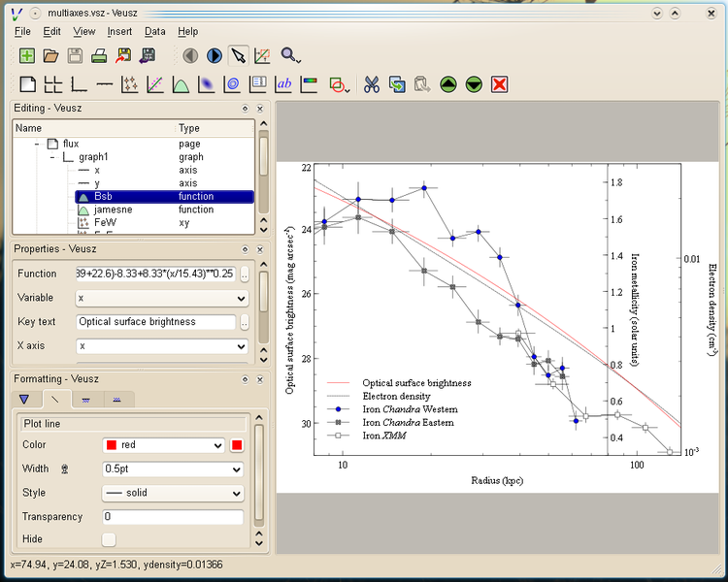The height and width of the screenshot is (582, 728).
Task: Add a function plot widget
Action: coord(182,84)
